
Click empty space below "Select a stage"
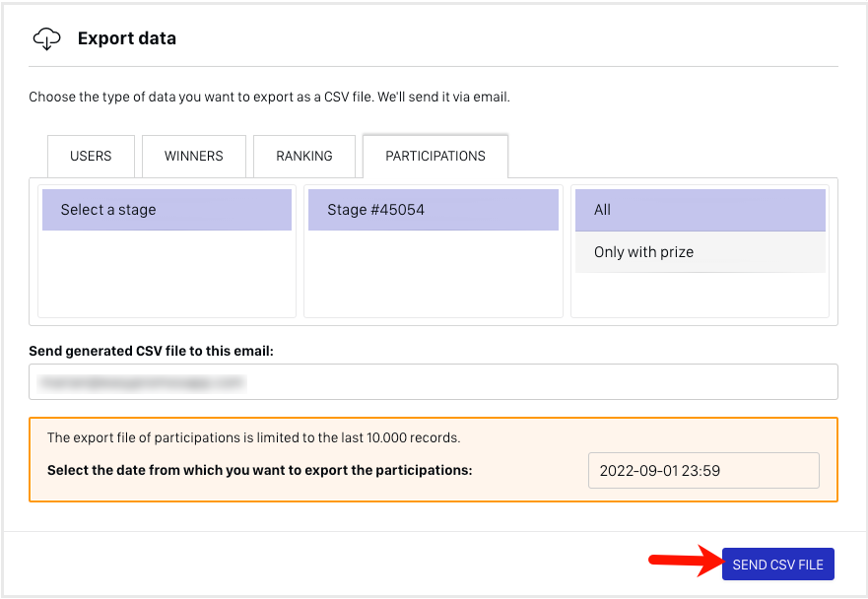click(167, 274)
